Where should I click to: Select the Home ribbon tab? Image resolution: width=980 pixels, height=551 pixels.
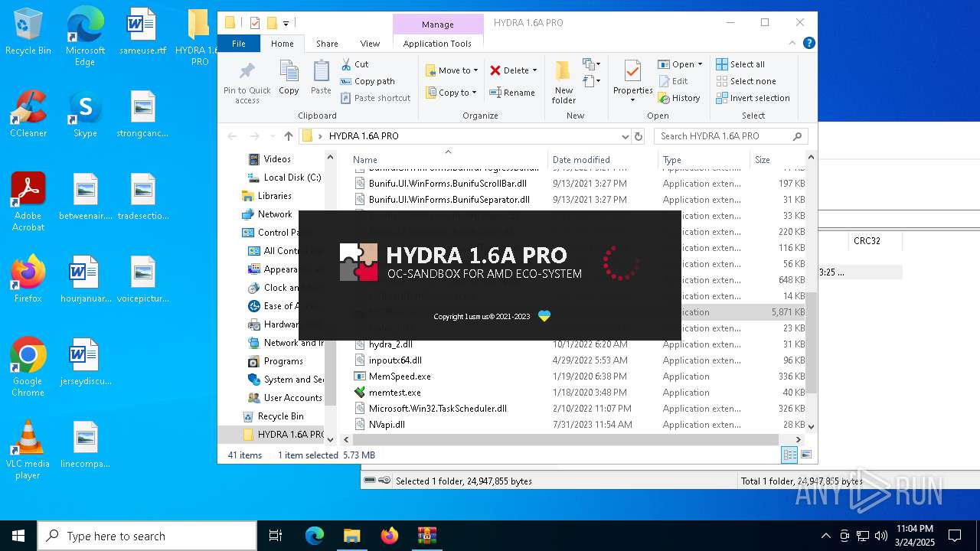[x=283, y=44]
